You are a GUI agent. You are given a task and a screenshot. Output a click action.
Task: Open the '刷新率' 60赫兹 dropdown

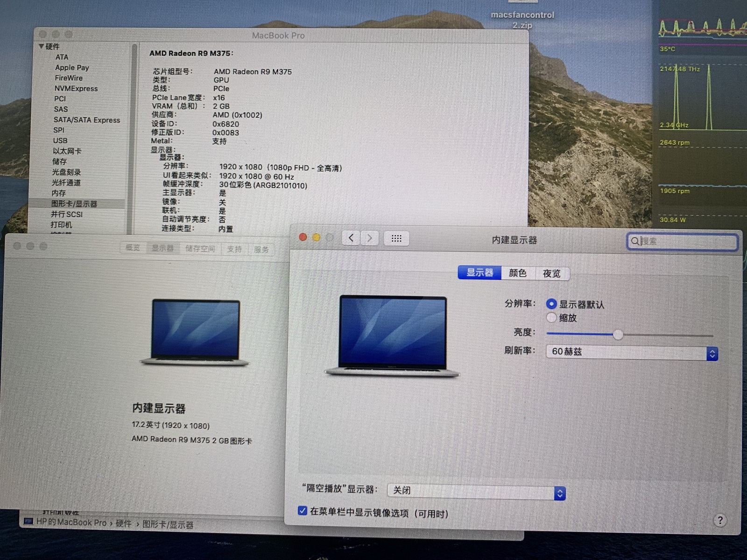(x=632, y=352)
